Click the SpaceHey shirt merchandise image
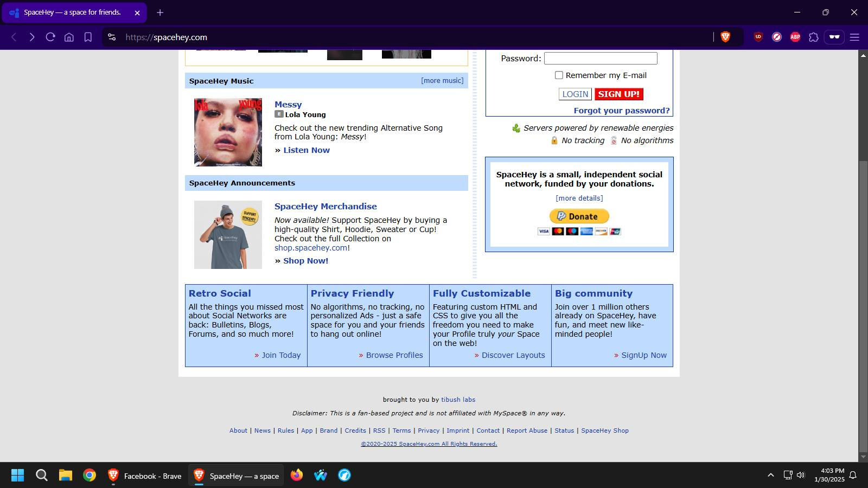868x488 pixels. point(228,235)
